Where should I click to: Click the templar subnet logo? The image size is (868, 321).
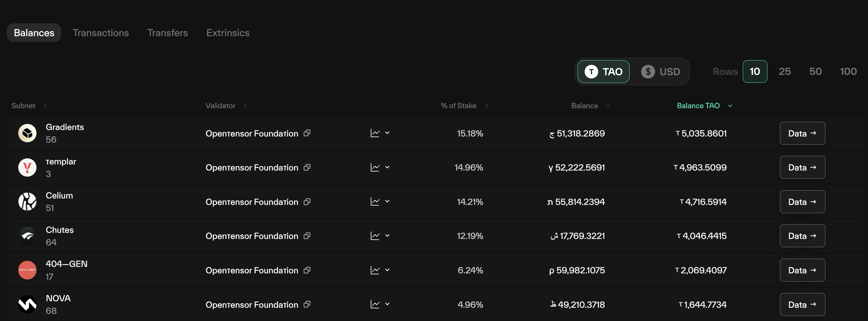[x=27, y=167]
